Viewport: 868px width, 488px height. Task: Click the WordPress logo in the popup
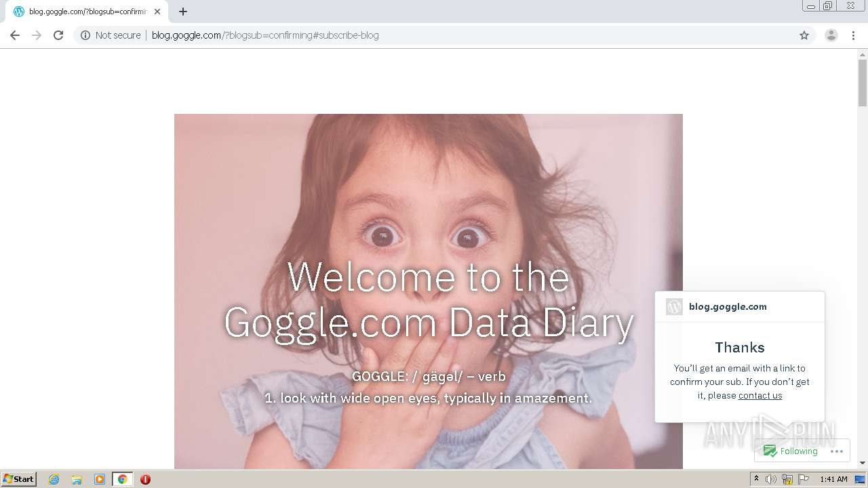(674, 306)
